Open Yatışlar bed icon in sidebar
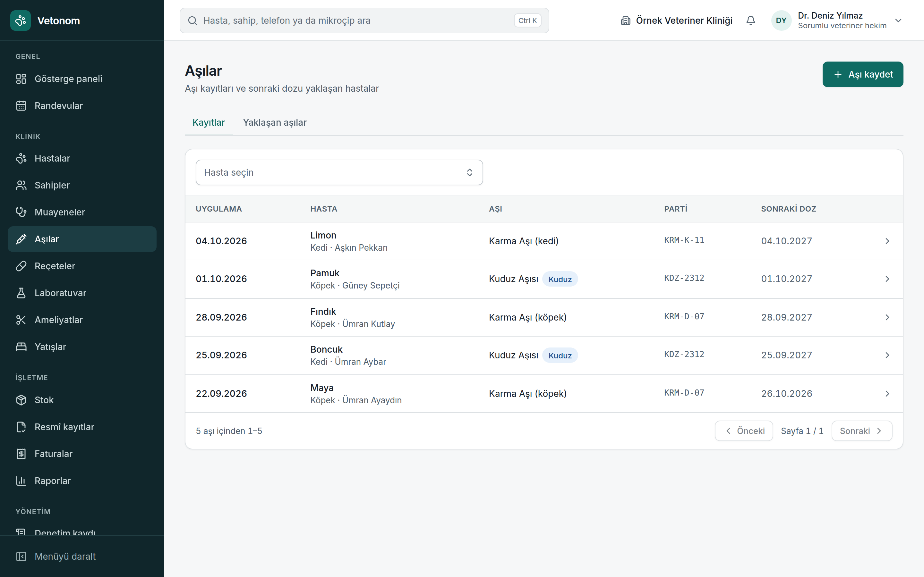The width and height of the screenshot is (924, 577). coord(21,347)
